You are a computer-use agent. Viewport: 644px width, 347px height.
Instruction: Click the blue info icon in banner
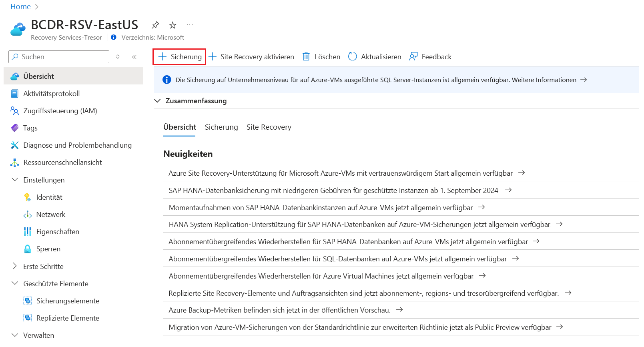click(167, 80)
